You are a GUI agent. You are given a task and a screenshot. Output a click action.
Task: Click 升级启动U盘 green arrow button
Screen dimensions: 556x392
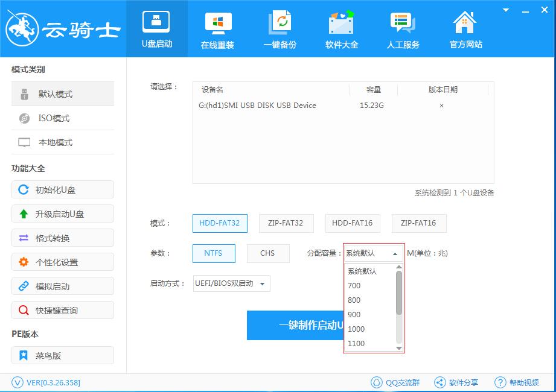[x=63, y=214]
